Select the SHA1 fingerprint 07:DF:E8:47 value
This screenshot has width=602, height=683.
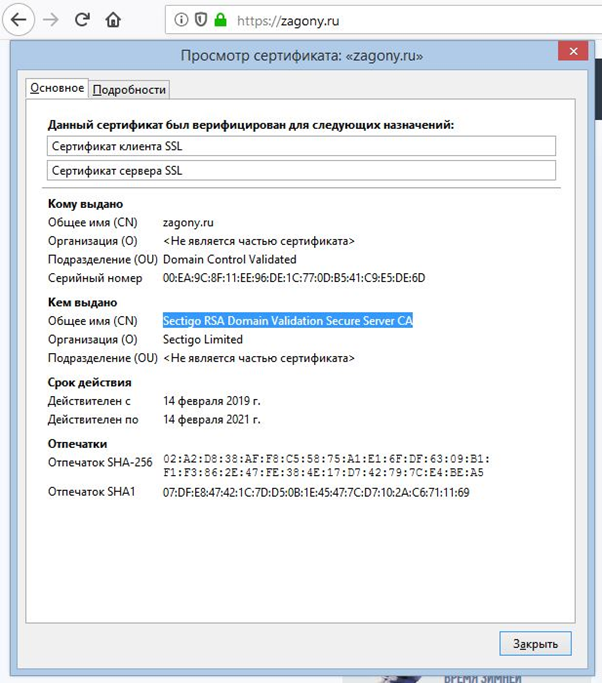coord(316,493)
